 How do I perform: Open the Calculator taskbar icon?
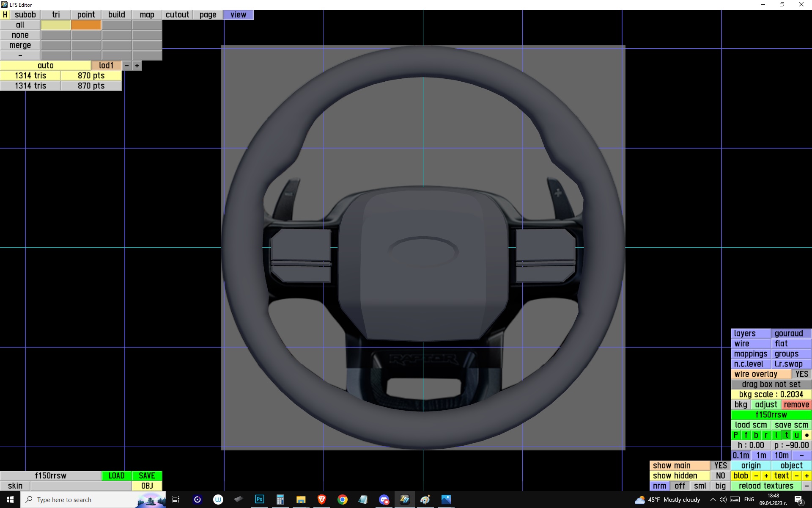coord(280,500)
